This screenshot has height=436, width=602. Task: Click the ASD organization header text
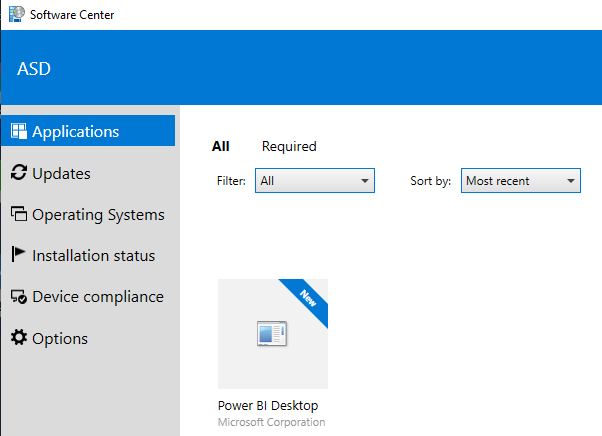(34, 69)
